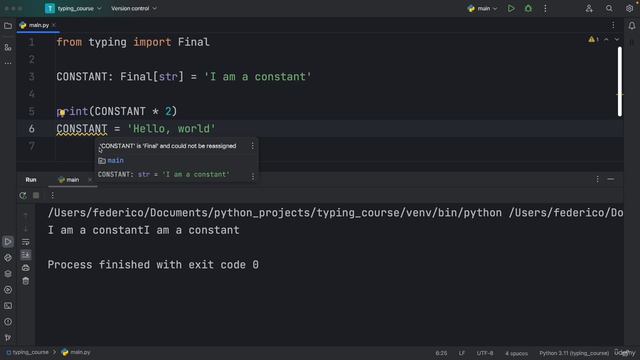This screenshot has height=360, width=640.
Task: Open the search everywhere magnifier
Action: pyautogui.click(x=609, y=8)
